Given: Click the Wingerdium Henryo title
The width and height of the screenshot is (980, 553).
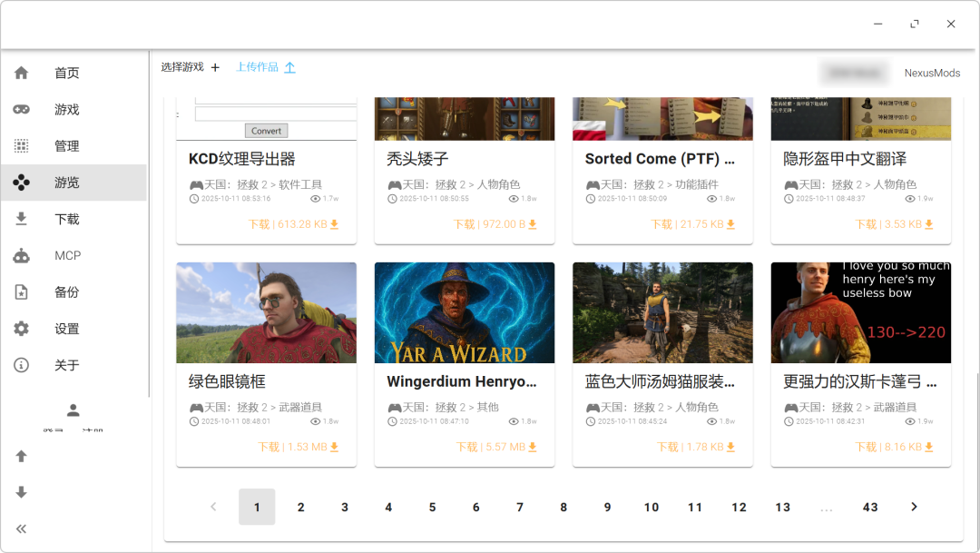Looking at the screenshot, I should (462, 381).
